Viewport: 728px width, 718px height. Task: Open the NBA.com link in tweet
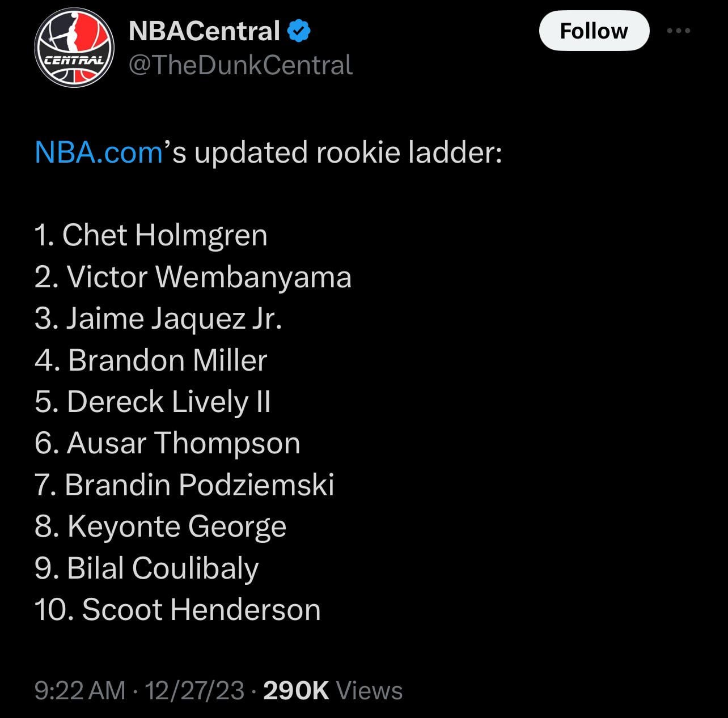tap(99, 152)
